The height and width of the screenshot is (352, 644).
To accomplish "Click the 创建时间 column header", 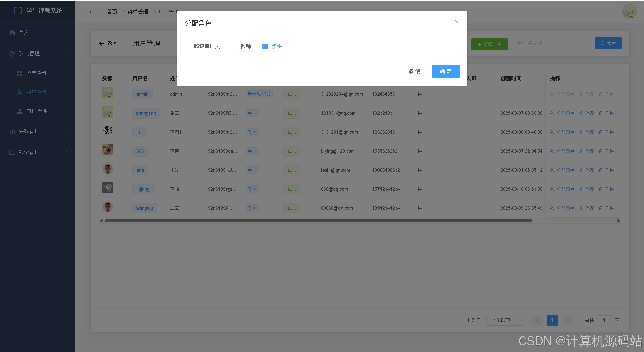I will (x=511, y=78).
